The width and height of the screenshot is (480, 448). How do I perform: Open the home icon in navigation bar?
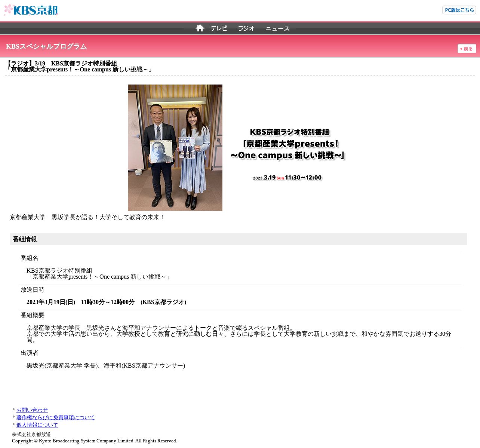coord(200,28)
